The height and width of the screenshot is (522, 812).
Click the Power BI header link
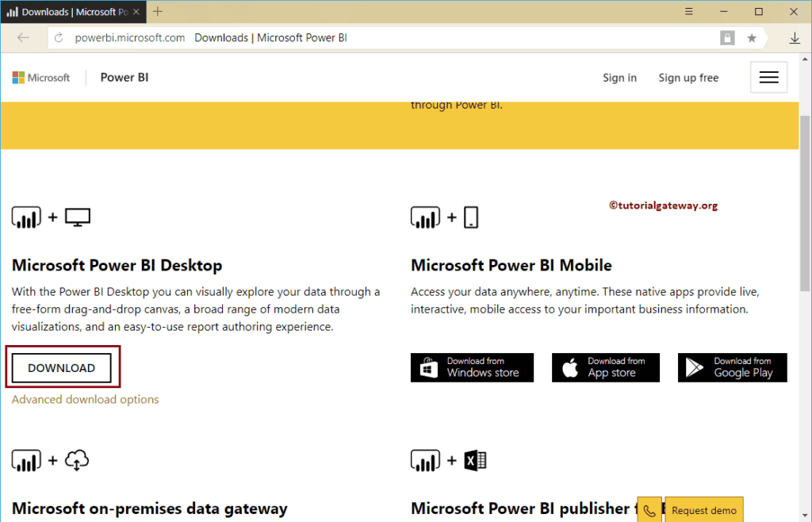pos(124,77)
